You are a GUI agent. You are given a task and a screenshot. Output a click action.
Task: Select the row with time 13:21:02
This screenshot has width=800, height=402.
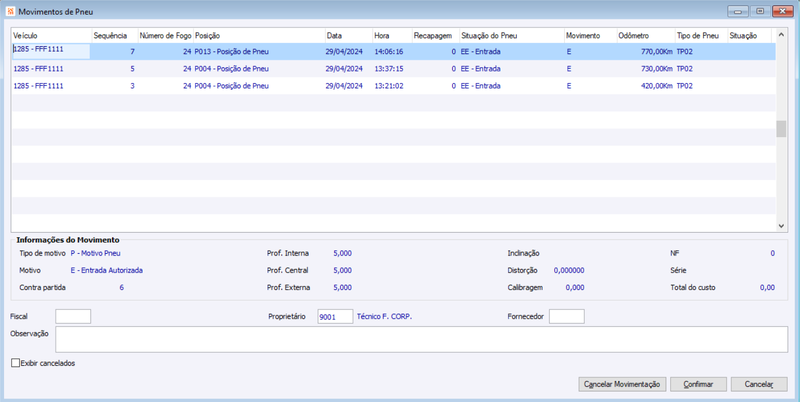pyautogui.click(x=393, y=86)
